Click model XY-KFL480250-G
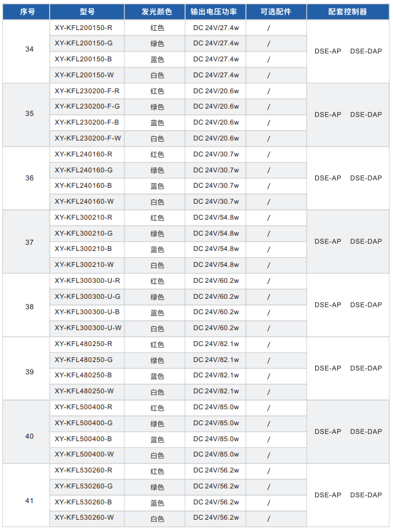This screenshot has height=532, width=393. (83, 360)
